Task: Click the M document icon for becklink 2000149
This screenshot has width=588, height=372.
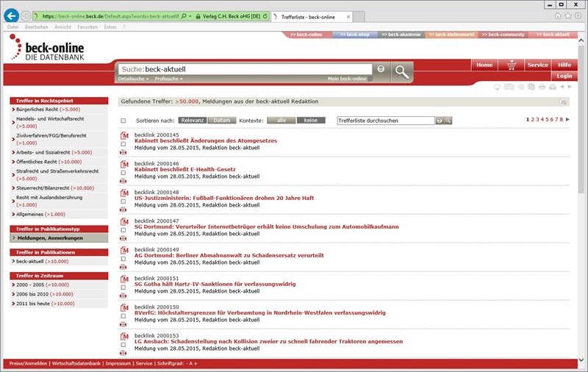Action: 124,250
